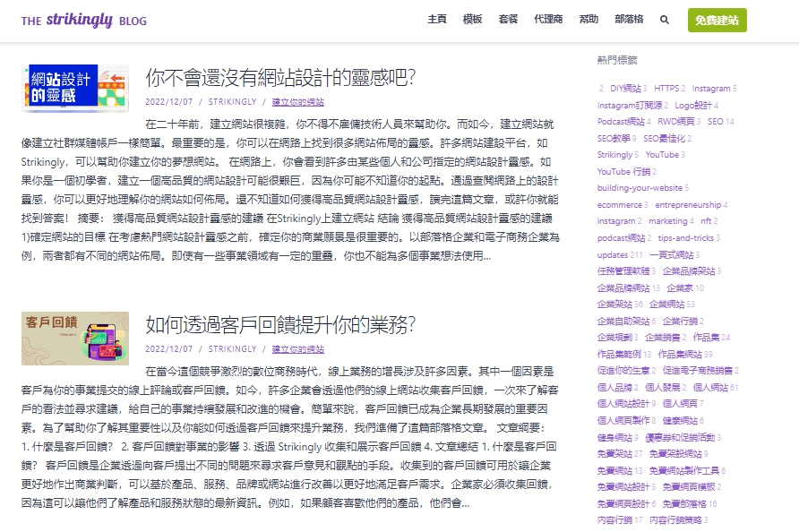Open the search magnifier icon in navbar
The height and width of the screenshot is (532, 799).
(664, 19)
